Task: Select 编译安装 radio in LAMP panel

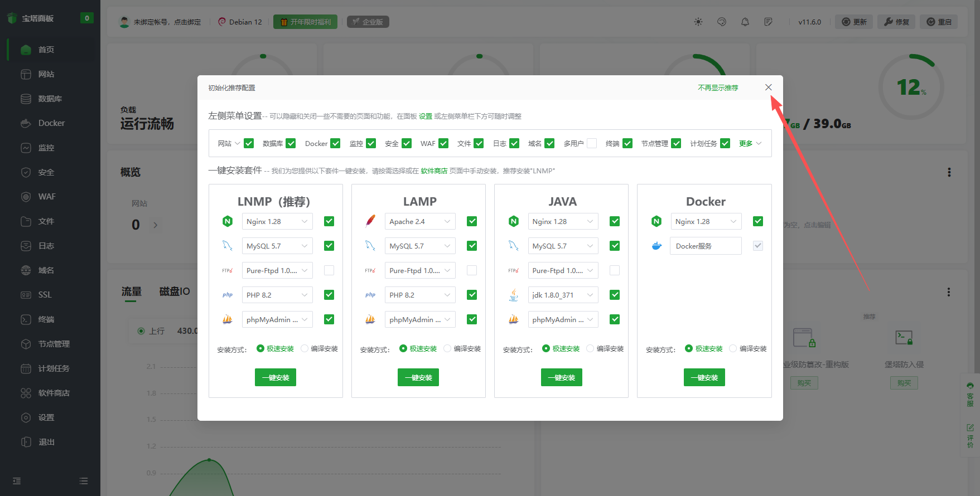Action: click(x=447, y=348)
